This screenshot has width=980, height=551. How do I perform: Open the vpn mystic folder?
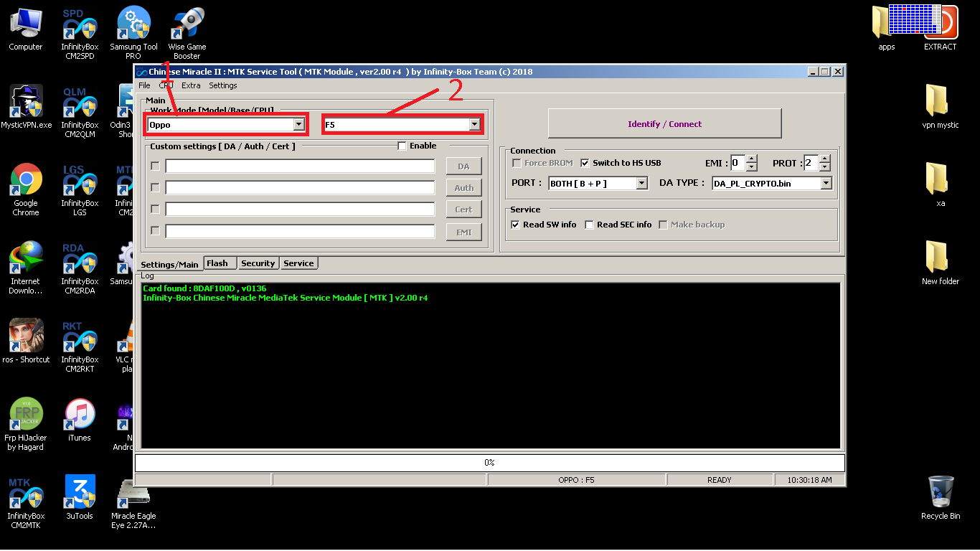[941, 107]
